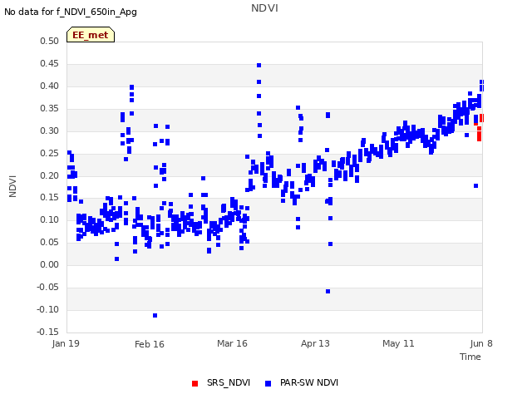The width and height of the screenshot is (532, 399).
Task: Click the vertical NDVI y-axis title
Action: (x=13, y=186)
